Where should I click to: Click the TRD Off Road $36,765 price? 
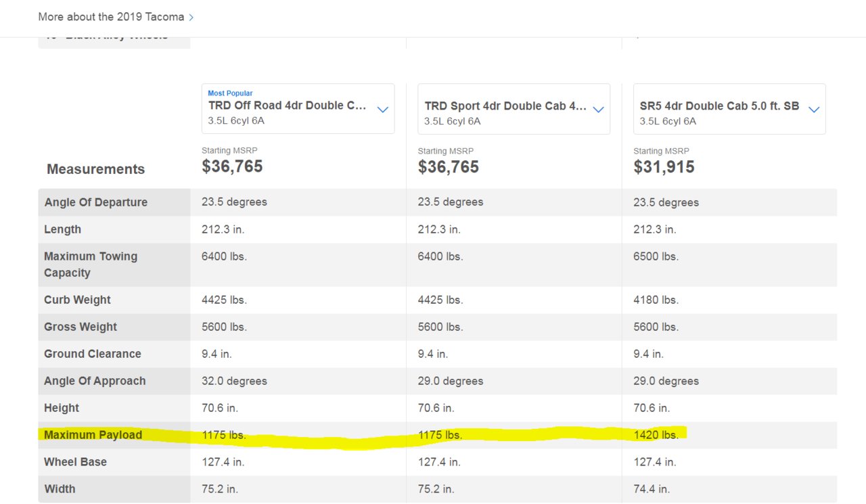tap(232, 166)
